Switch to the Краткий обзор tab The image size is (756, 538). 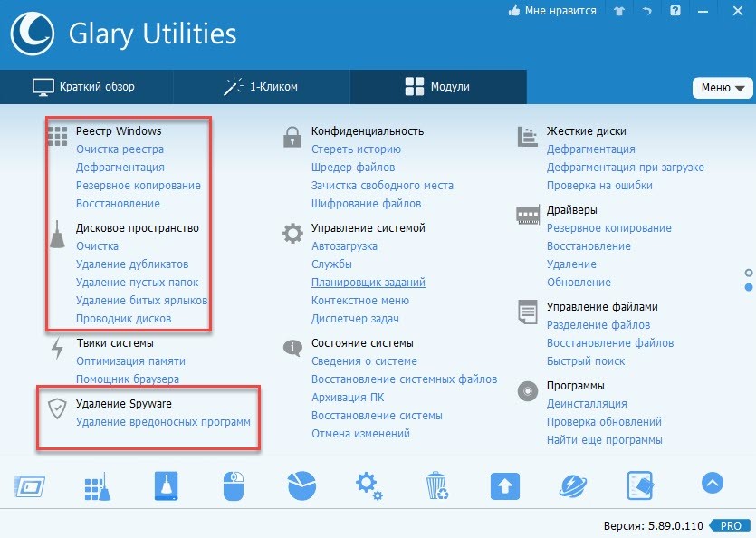pos(85,87)
